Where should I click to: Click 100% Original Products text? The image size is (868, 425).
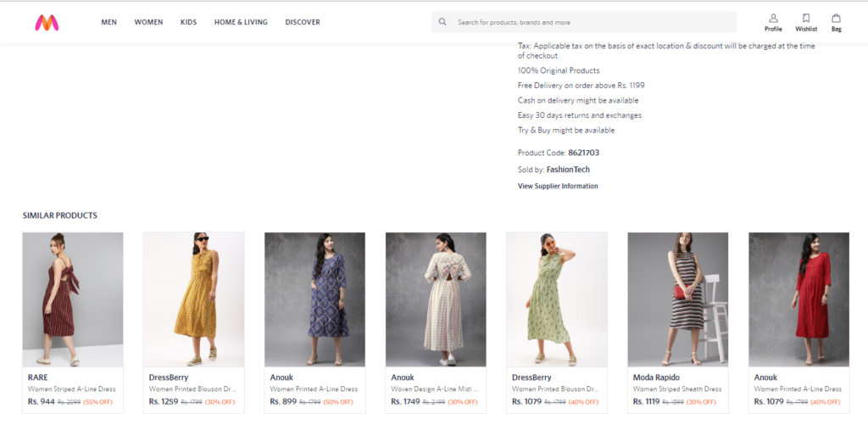tap(559, 71)
